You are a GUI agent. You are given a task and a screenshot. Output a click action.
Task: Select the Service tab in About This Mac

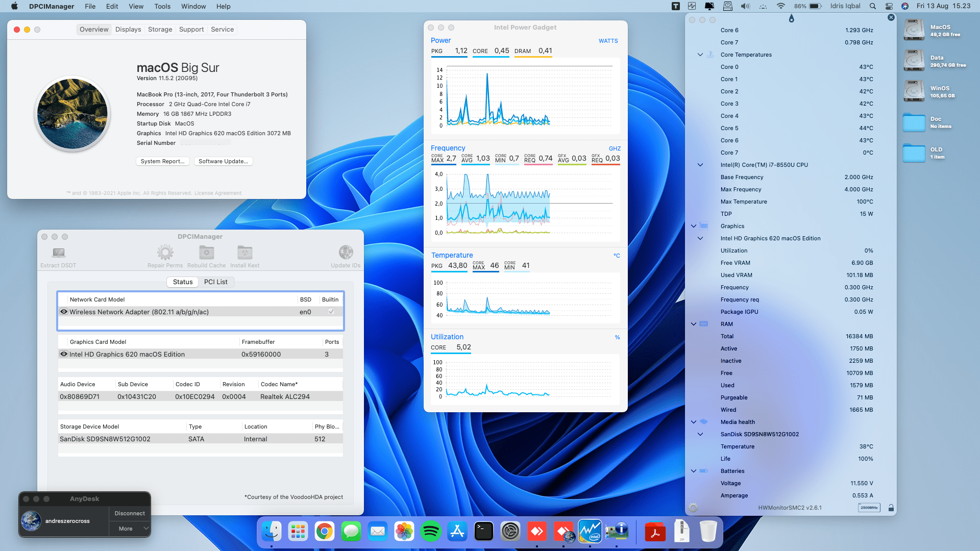[x=223, y=30]
